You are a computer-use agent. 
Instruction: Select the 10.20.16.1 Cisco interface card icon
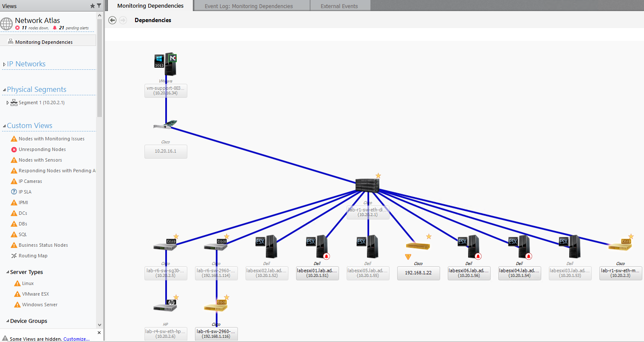[165, 125]
